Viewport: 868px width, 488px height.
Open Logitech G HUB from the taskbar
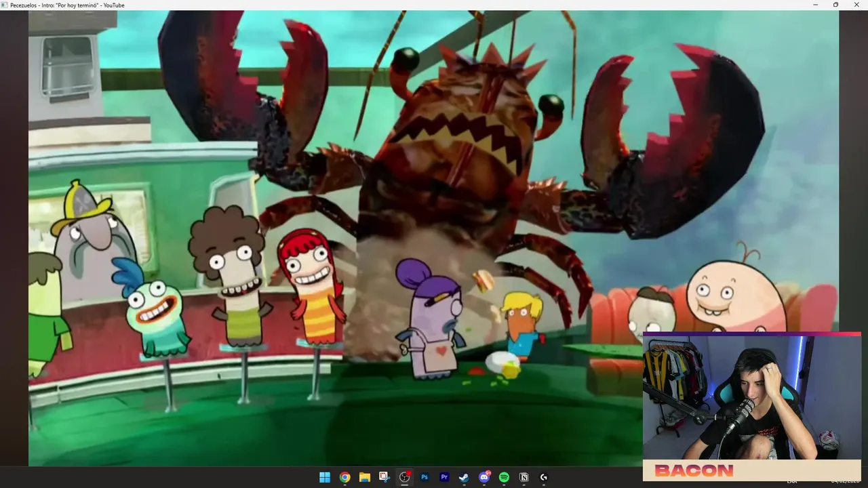point(543,477)
